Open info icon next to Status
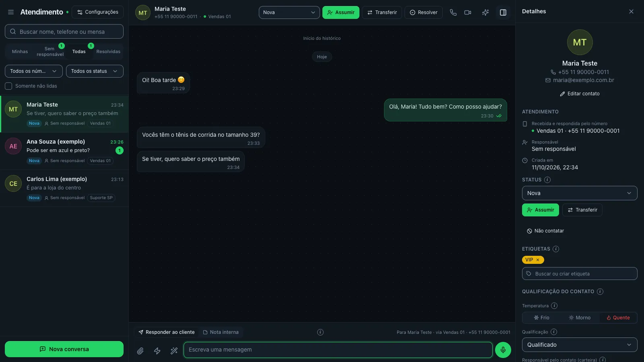The height and width of the screenshot is (362, 644). (547, 180)
